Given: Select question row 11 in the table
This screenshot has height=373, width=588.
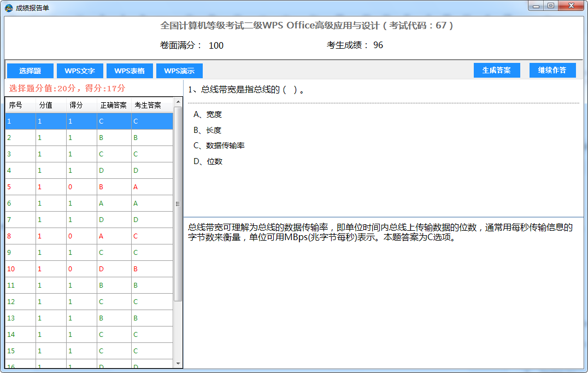Looking at the screenshot, I should click(89, 285).
